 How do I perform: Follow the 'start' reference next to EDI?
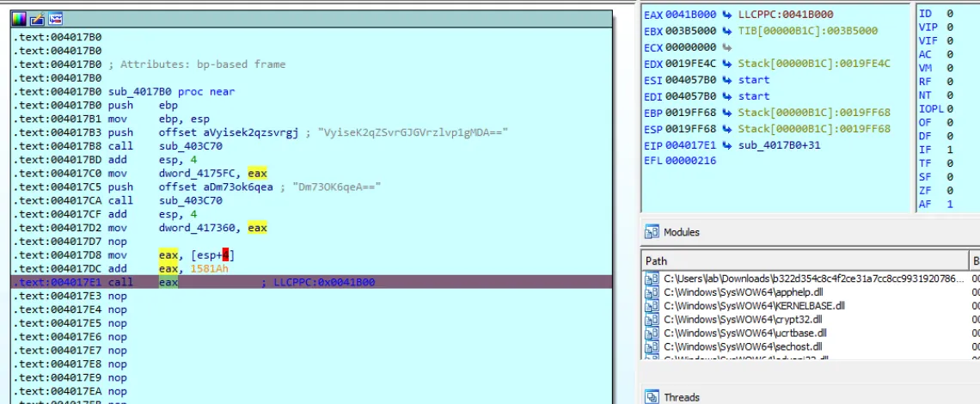(754, 96)
